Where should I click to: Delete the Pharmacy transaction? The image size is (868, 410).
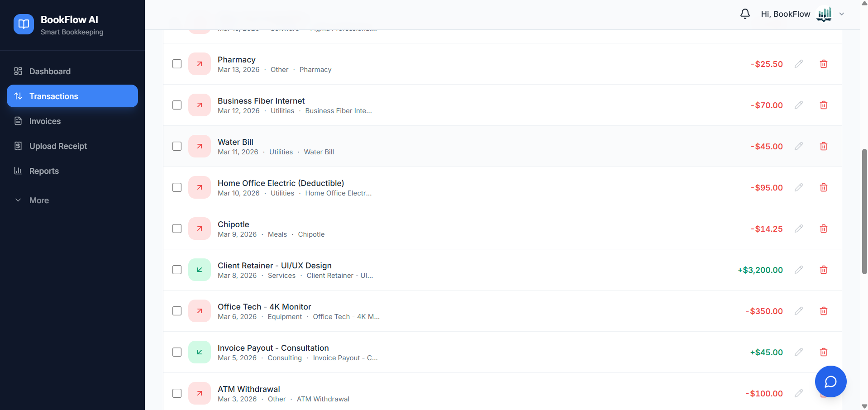(x=824, y=64)
